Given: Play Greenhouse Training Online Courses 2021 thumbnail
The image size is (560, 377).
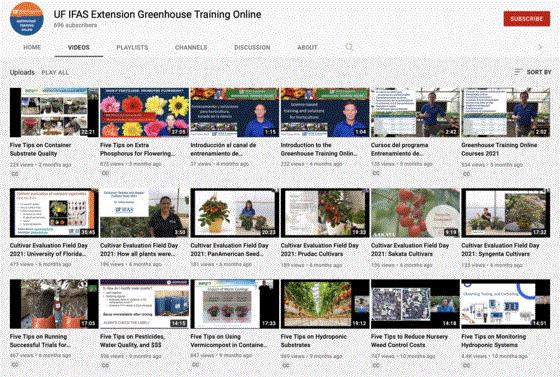Looking at the screenshot, I should 506,112.
